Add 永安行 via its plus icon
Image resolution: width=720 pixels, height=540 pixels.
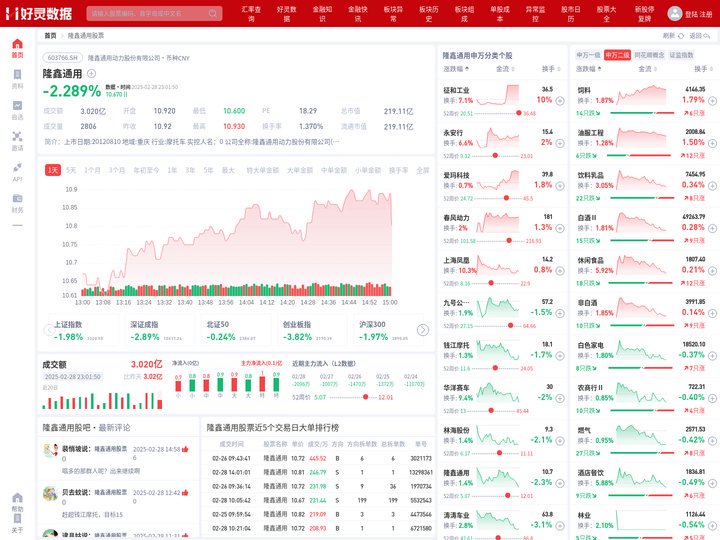coord(560,143)
